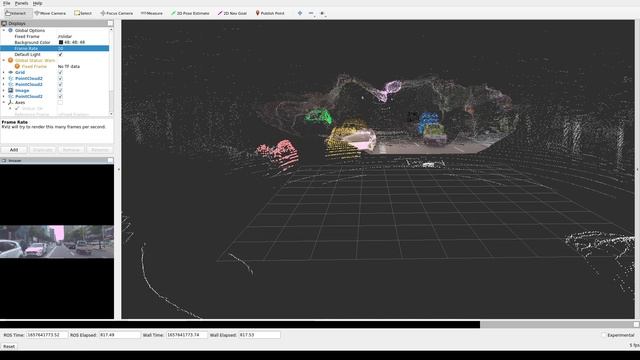Click the camera image in Image panel
The image size is (640, 360).
(x=57, y=241)
